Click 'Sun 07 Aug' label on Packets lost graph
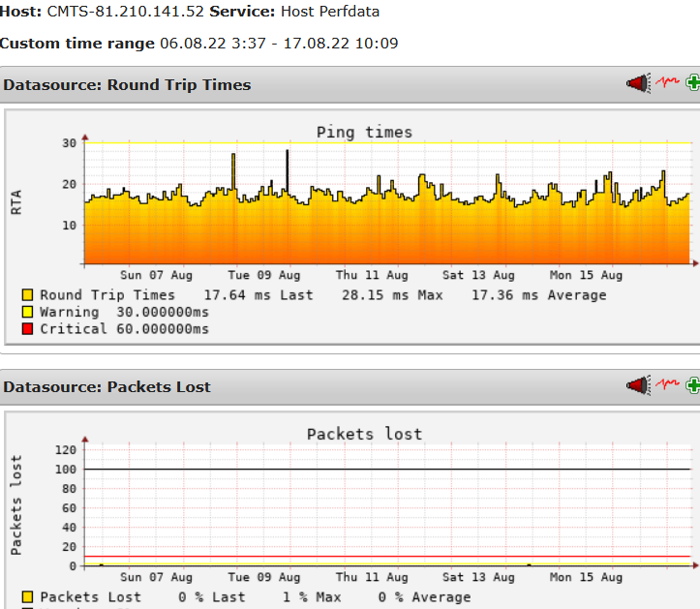Screen dimensions: 700x609 pos(156,577)
